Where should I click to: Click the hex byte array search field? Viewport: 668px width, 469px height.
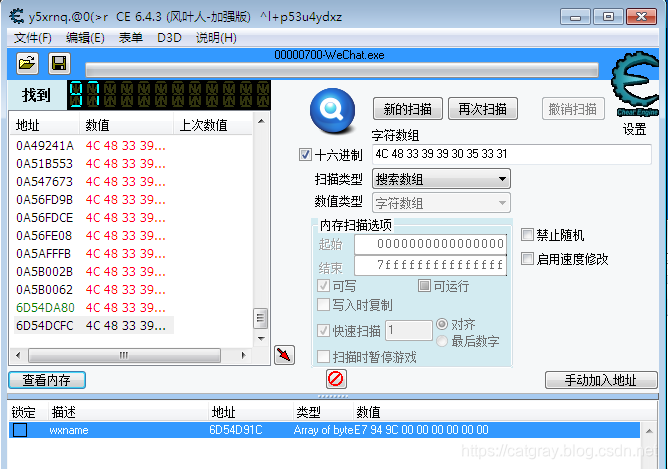tap(512, 154)
